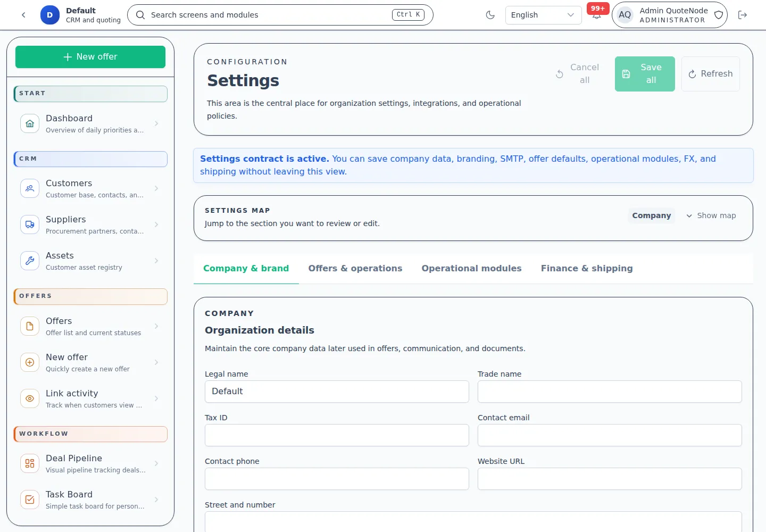Expand the Link activity row chevron
Image resolution: width=766 pixels, height=532 pixels.
(x=156, y=398)
